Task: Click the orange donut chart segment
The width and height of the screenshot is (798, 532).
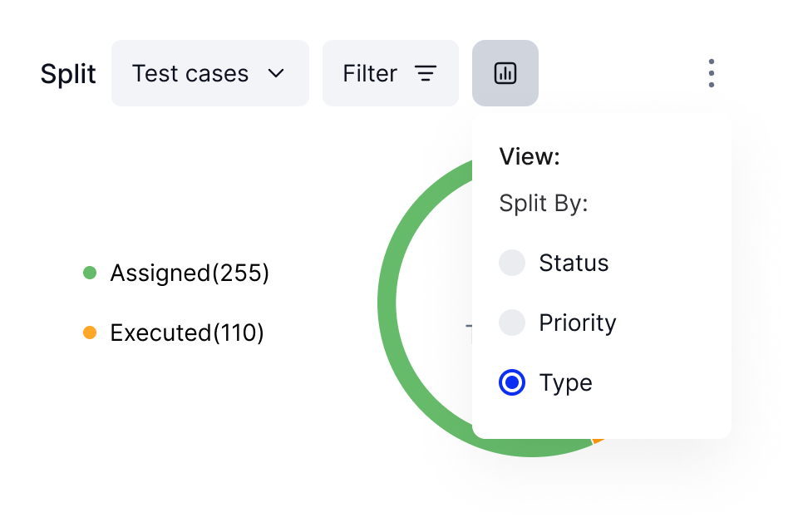Action: pyautogui.click(x=598, y=440)
